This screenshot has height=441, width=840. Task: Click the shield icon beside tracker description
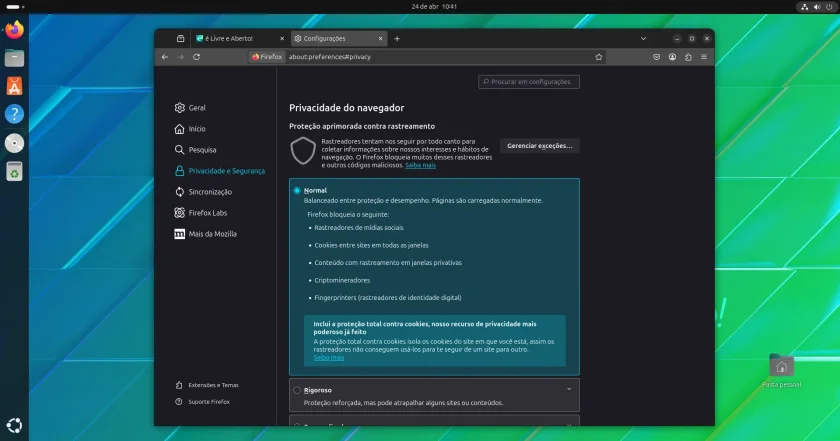point(303,151)
